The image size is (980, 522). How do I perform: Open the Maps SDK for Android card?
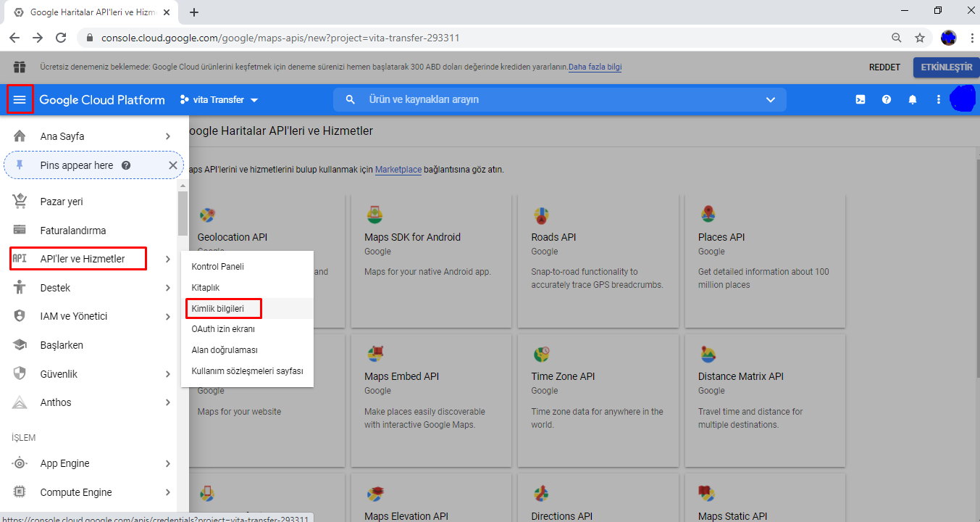431,261
